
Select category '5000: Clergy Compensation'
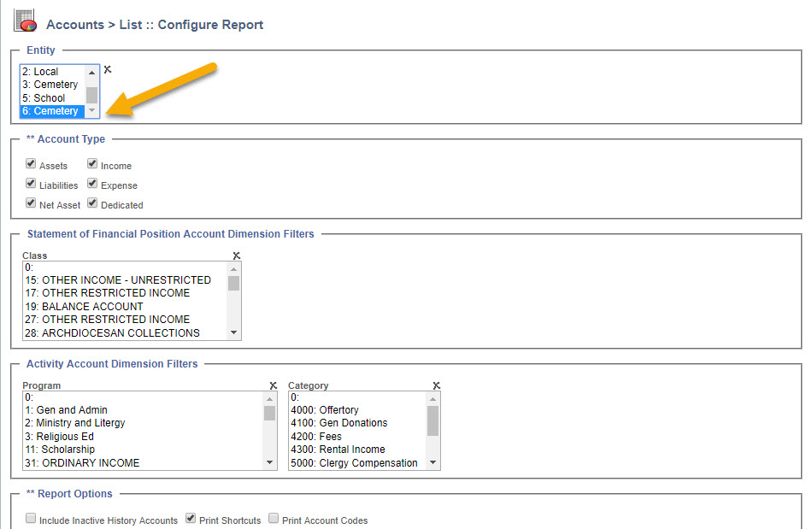(358, 462)
